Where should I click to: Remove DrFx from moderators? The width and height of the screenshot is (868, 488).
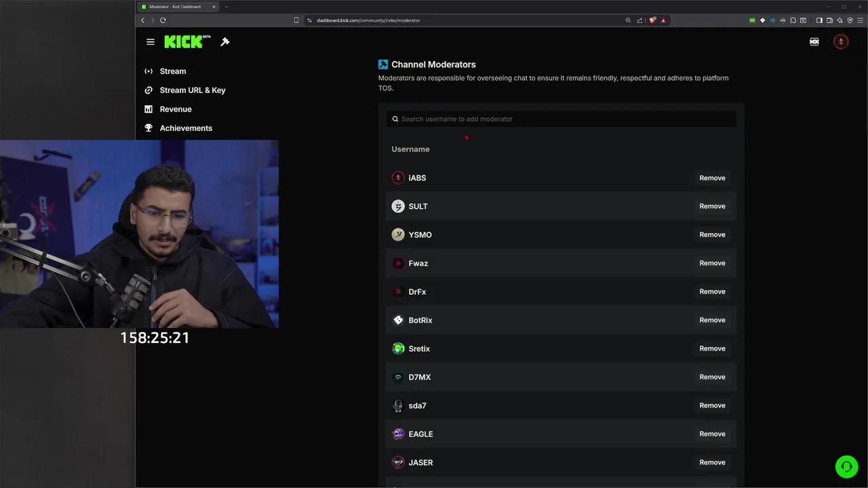712,291
